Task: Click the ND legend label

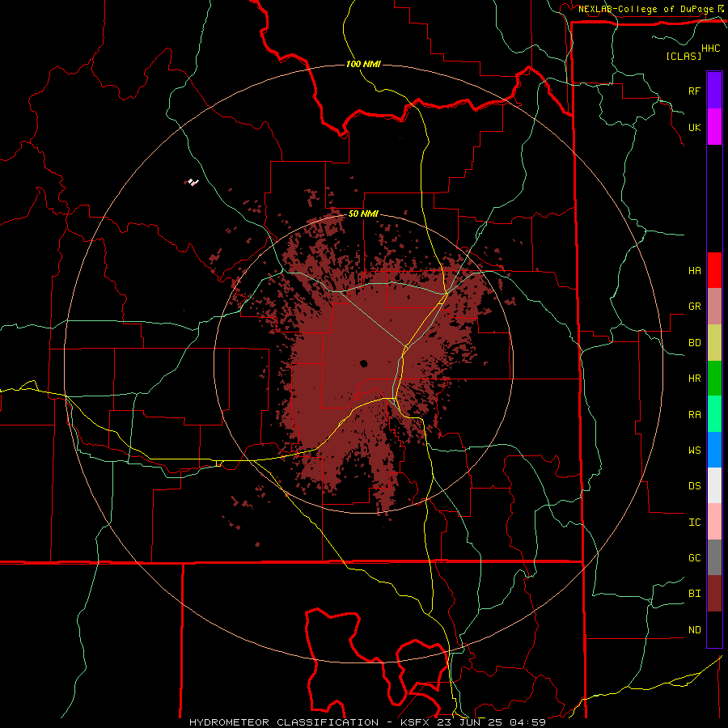Action: (x=694, y=630)
